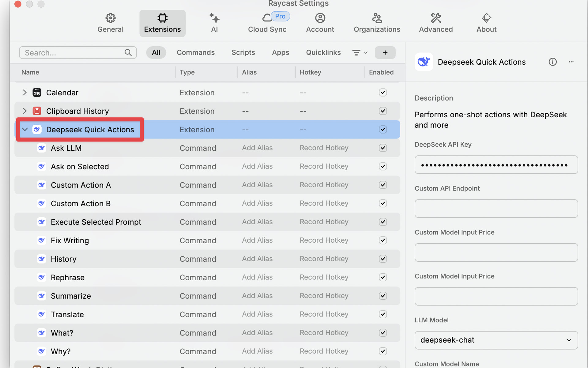The image size is (588, 368).
Task: Click the Clipboard History icon
Action: [x=37, y=111]
